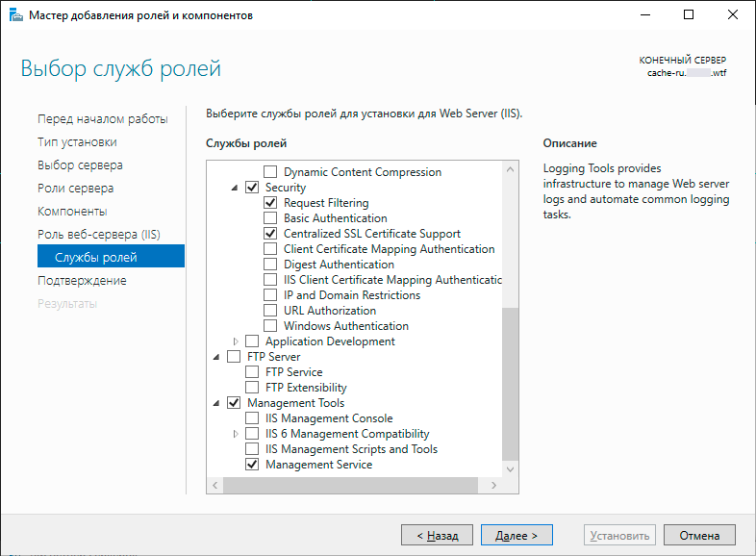
Task: Click the wizard icon in title bar
Action: pos(14,14)
